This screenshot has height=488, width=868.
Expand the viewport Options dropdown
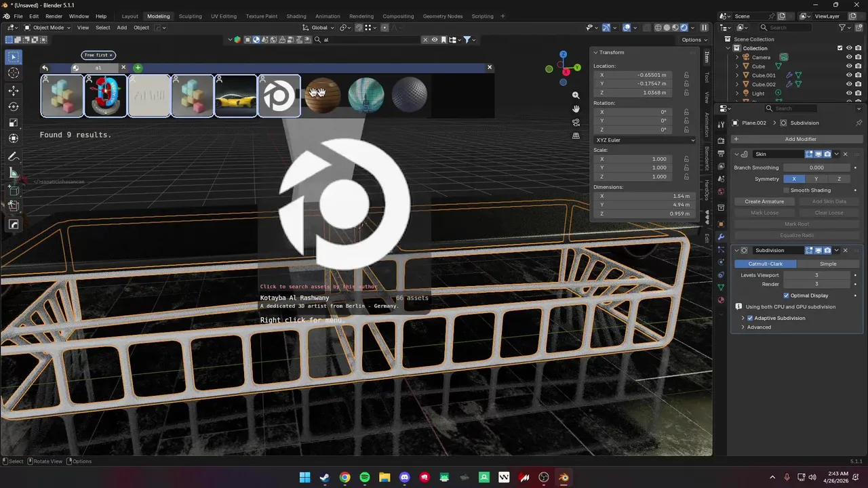coord(694,40)
